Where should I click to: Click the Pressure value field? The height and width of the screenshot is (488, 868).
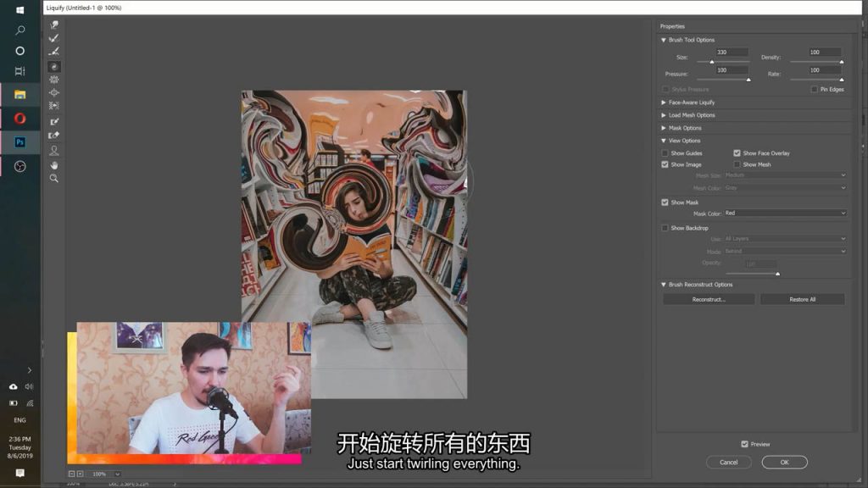[x=732, y=70]
